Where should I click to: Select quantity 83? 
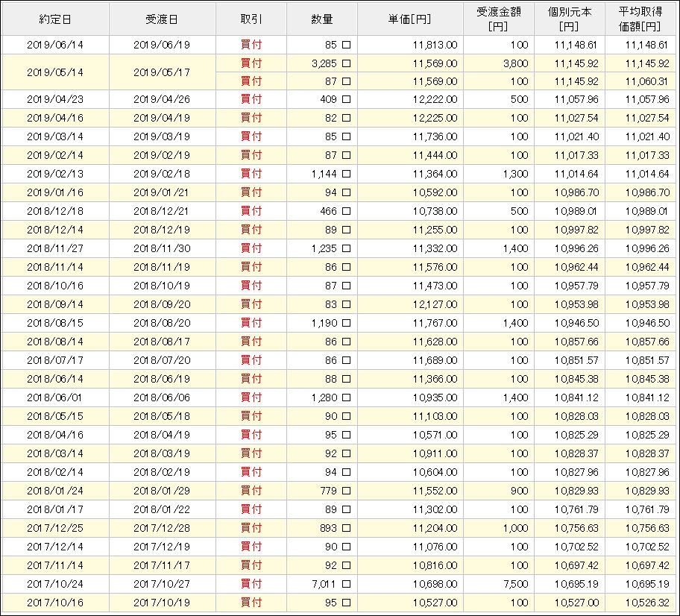pyautogui.click(x=331, y=304)
